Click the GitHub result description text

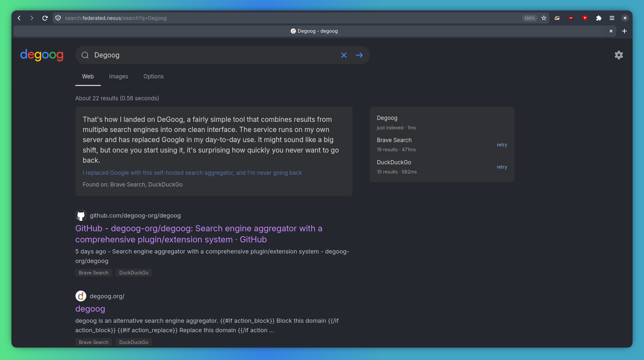tap(212, 256)
